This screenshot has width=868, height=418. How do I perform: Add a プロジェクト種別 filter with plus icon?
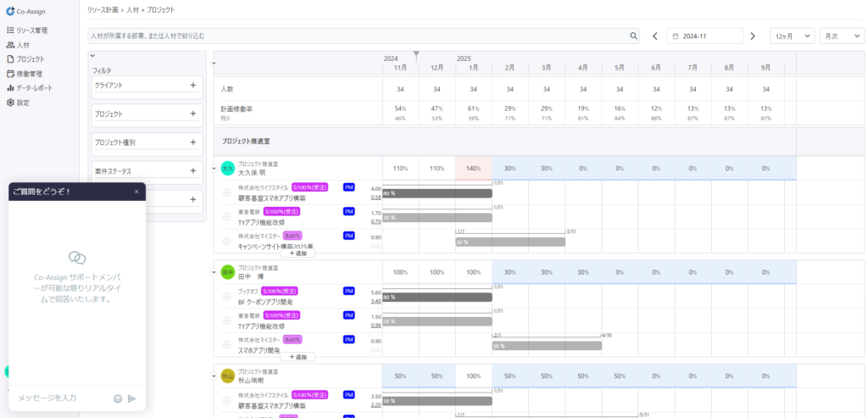192,142
